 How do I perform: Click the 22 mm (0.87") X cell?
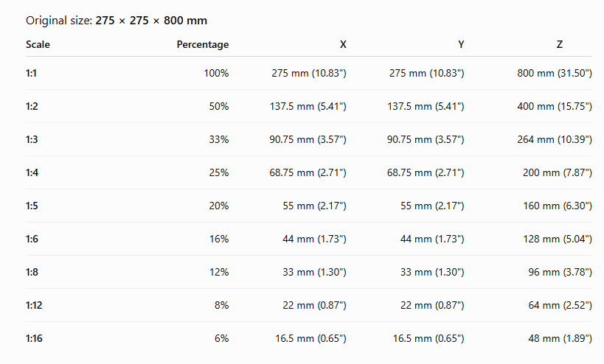point(314,306)
